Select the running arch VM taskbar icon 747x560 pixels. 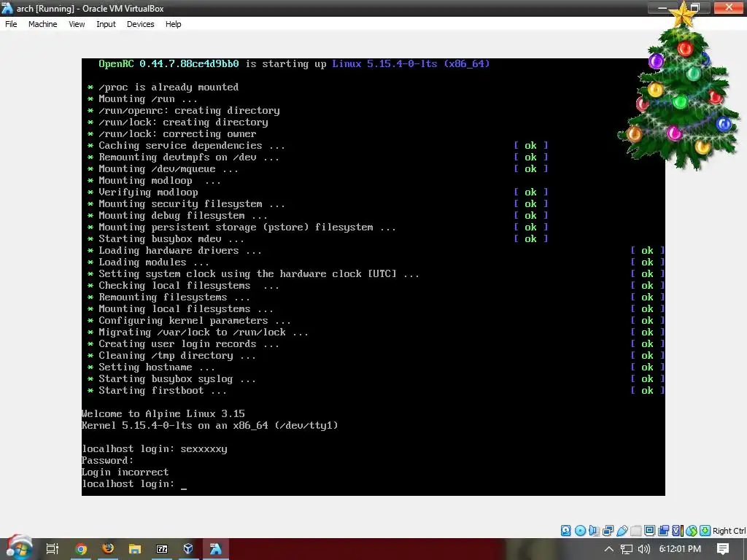pyautogui.click(x=216, y=548)
